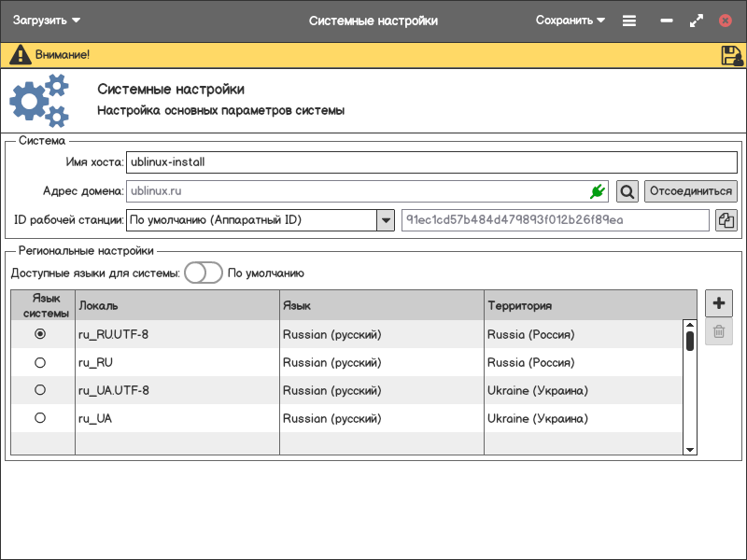
Task: Toggle the available system languages switch
Action: click(x=204, y=273)
